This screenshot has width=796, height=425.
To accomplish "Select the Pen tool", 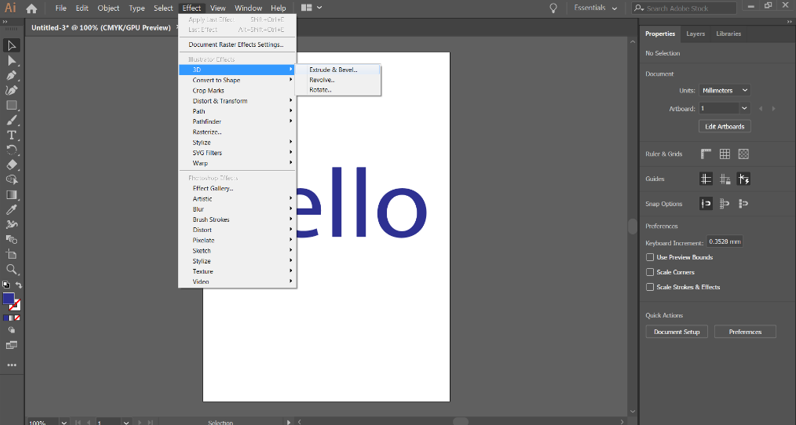I will tap(12, 76).
